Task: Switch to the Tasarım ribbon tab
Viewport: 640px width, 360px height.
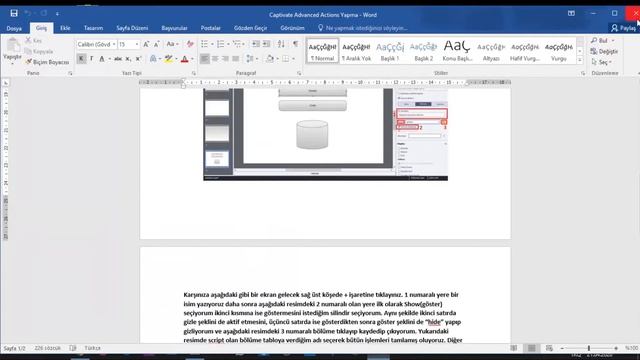Action: tap(93, 28)
